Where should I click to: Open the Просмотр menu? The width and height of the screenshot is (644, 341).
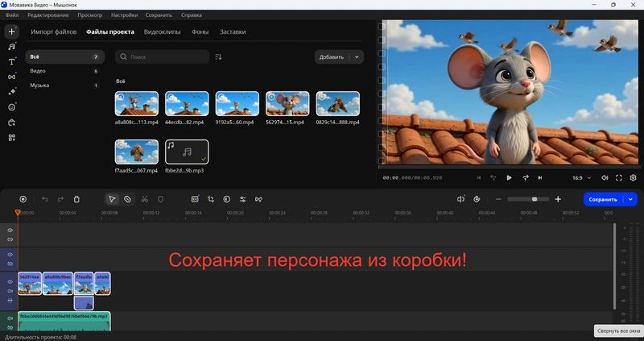pyautogui.click(x=89, y=15)
